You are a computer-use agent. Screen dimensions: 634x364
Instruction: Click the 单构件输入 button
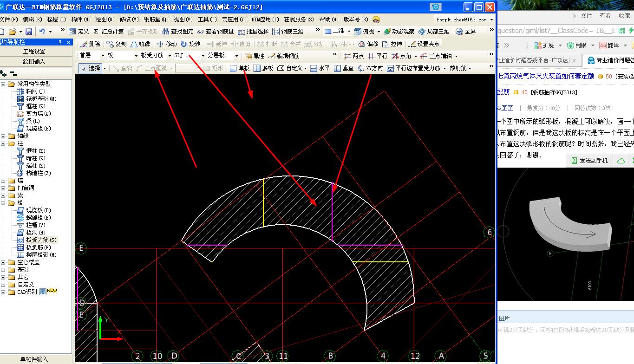[x=35, y=359]
